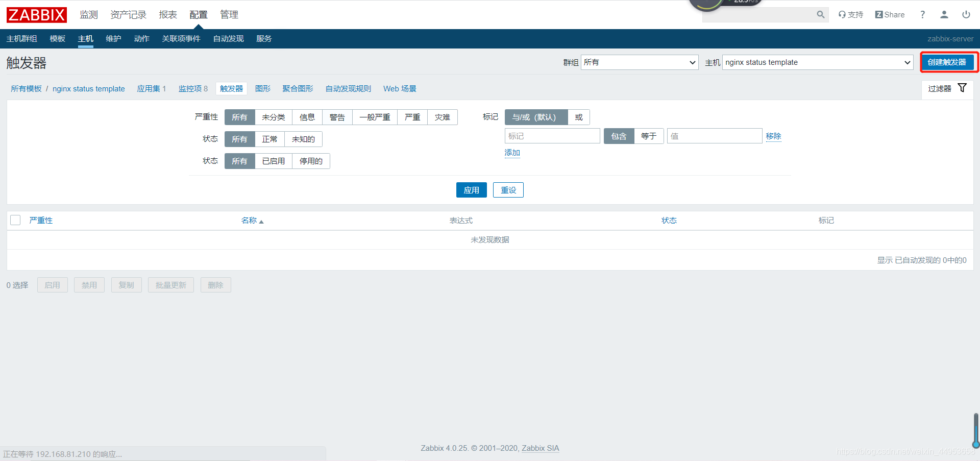Select 或 tag evaluation option
The width and height of the screenshot is (980, 461).
click(579, 117)
